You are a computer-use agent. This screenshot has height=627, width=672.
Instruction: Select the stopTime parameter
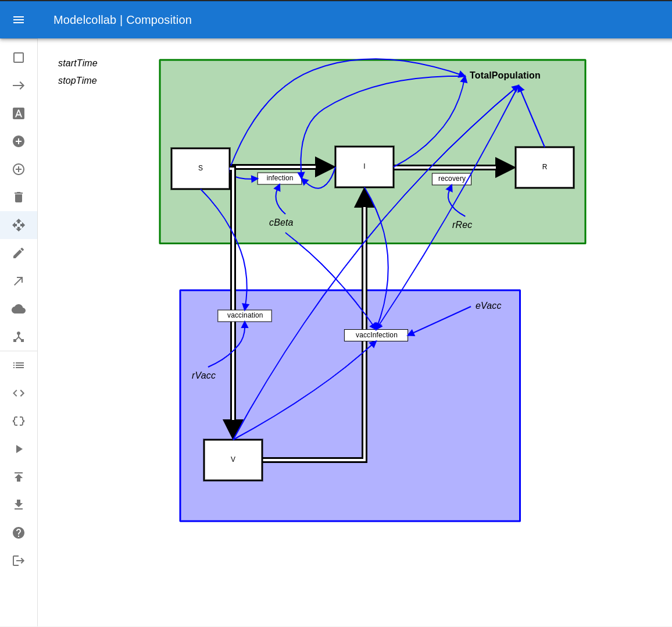point(77,81)
